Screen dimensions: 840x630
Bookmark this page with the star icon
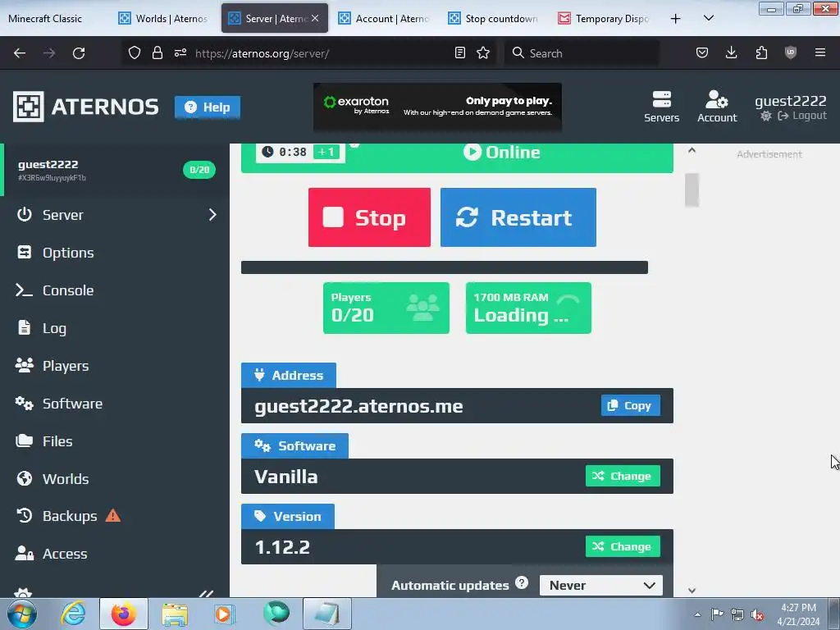tap(483, 53)
